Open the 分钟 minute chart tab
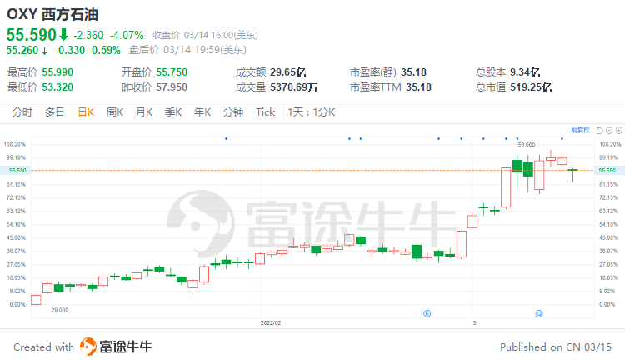Screen dimensions: 625x364 [x=233, y=112]
